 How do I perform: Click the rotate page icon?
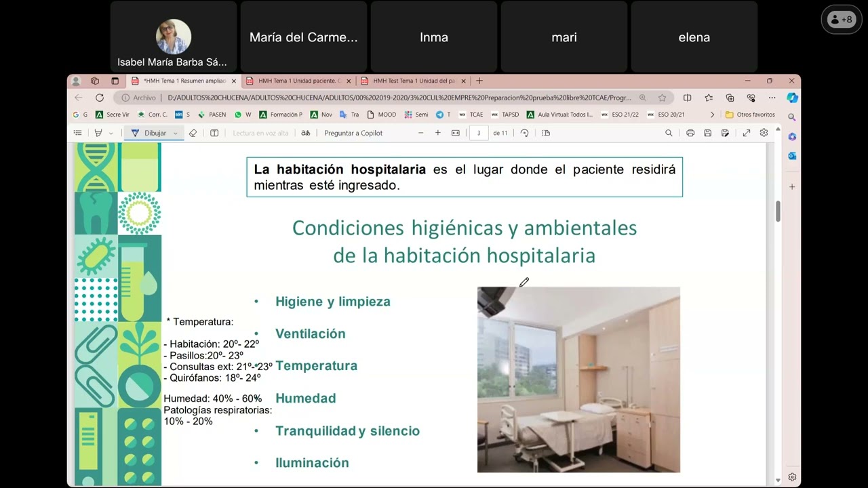click(524, 133)
